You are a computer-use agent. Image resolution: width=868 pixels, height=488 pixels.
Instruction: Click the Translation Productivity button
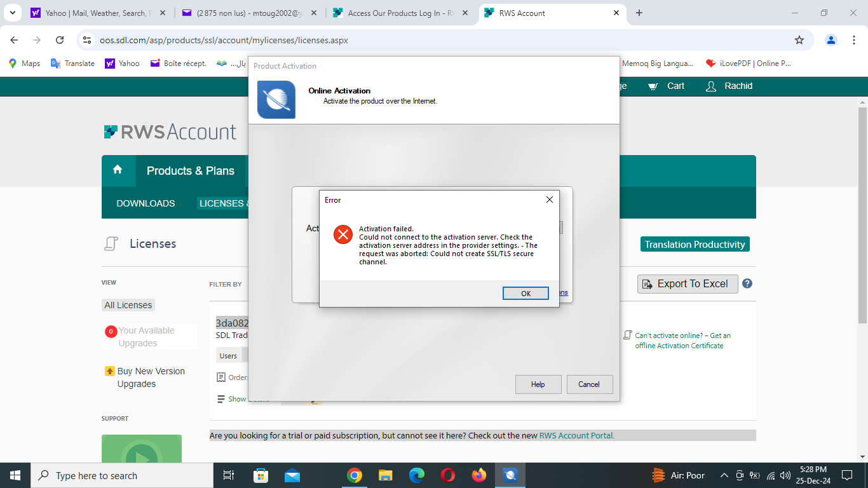coord(695,244)
